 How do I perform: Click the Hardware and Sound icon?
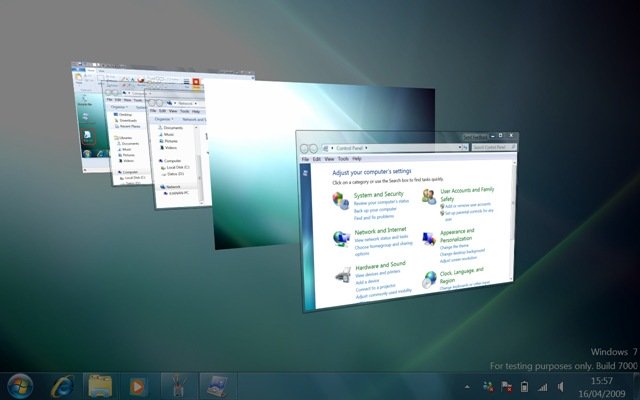pos(343,275)
